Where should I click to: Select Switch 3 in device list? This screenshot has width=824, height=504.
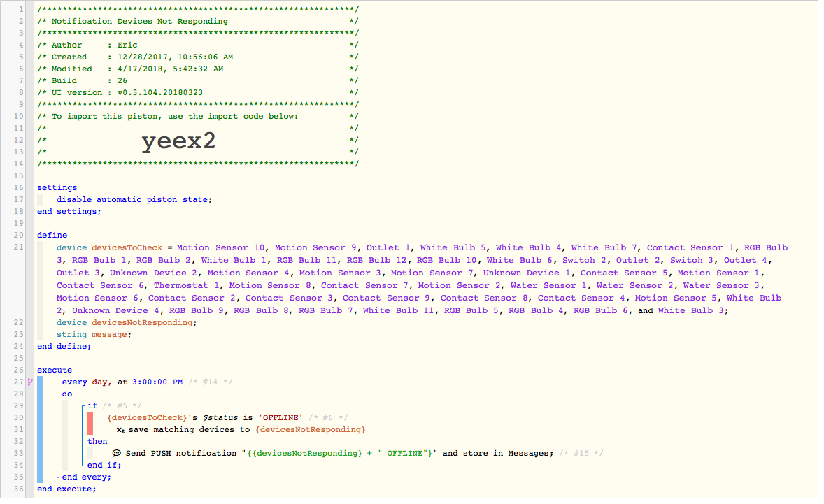[x=692, y=261]
